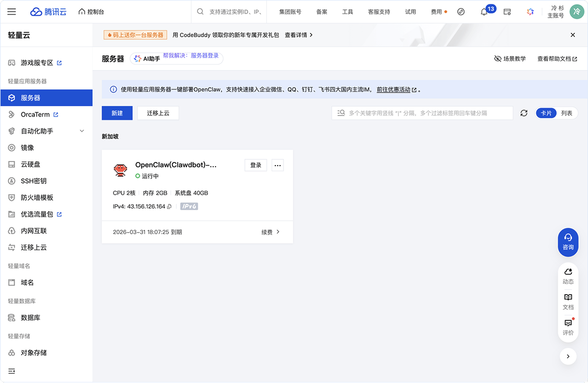This screenshot has height=383, width=588.
Task: Refresh the server list
Action: 524,113
